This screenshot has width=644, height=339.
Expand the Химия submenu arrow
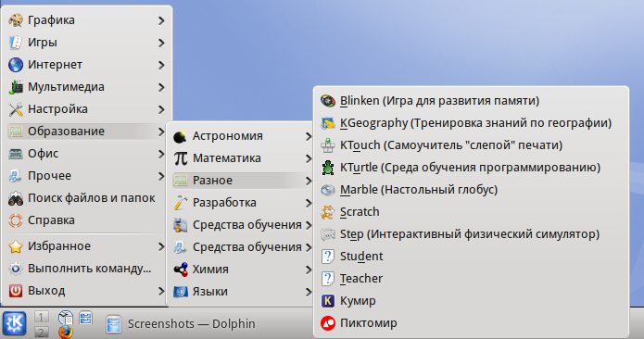(309, 270)
